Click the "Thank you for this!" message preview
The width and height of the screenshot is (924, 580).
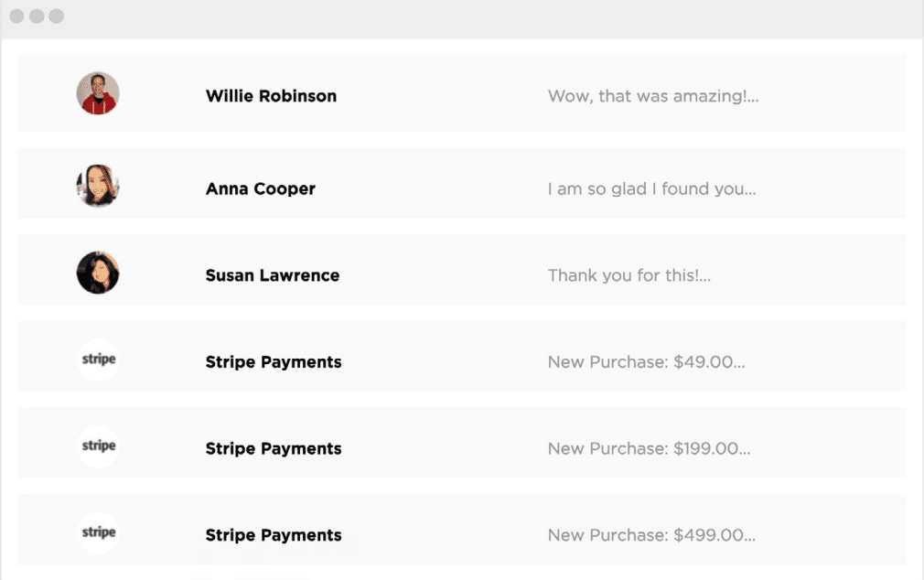coord(629,275)
